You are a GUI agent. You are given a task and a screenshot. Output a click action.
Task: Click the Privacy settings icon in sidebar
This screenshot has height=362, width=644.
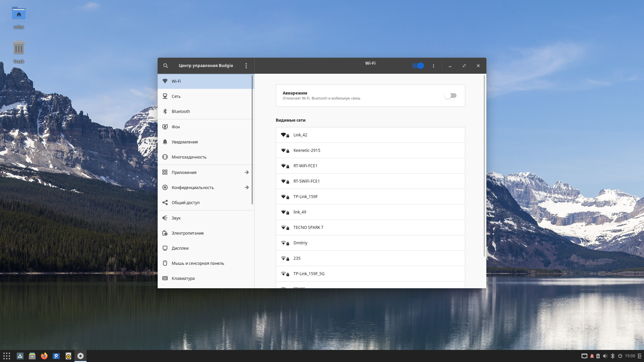165,187
